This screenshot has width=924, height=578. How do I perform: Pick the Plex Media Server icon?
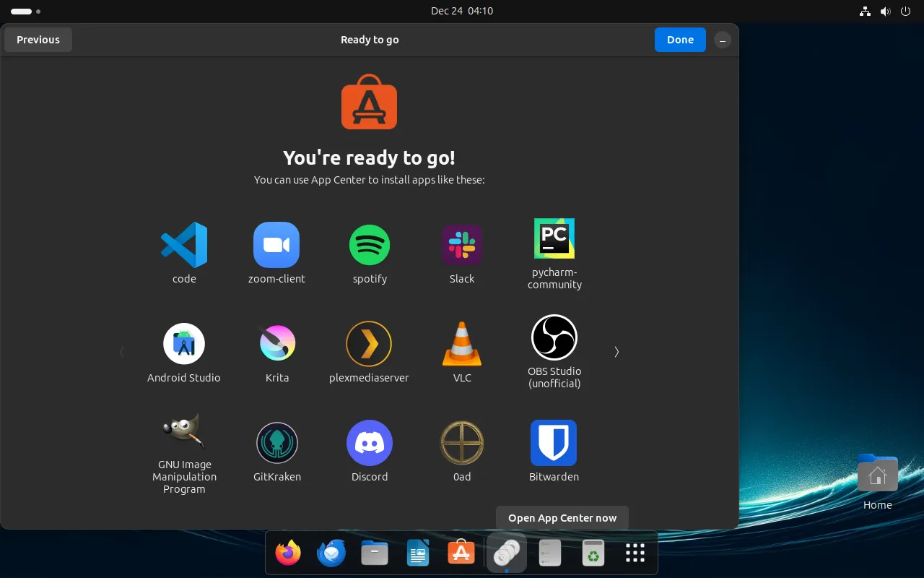click(x=369, y=344)
